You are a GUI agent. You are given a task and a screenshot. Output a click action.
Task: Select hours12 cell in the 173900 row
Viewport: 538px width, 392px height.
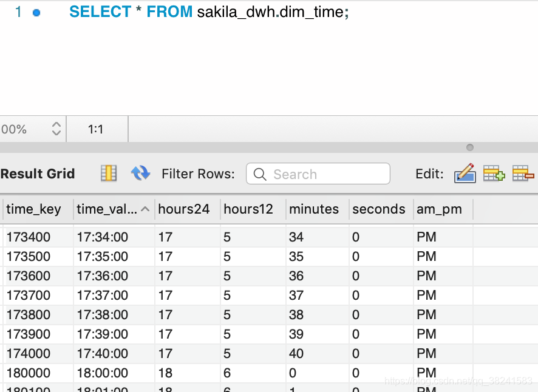(x=253, y=334)
